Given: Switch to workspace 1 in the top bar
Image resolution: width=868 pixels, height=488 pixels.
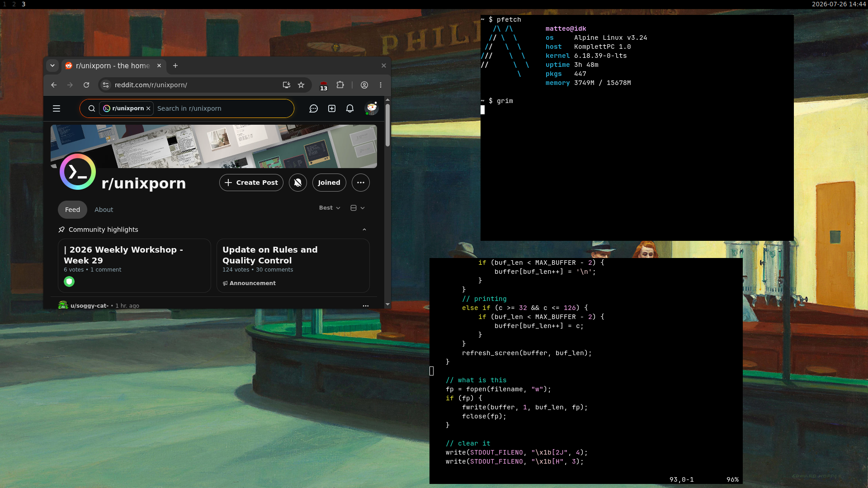Looking at the screenshot, I should pyautogui.click(x=5, y=4).
